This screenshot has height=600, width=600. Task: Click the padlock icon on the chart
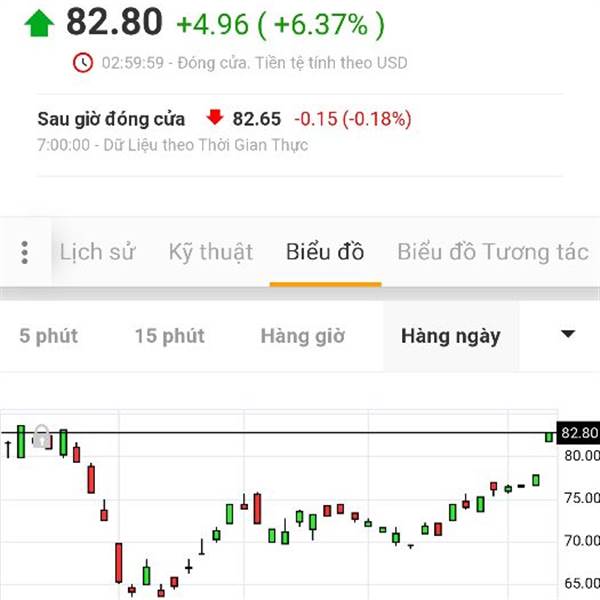coord(41,436)
